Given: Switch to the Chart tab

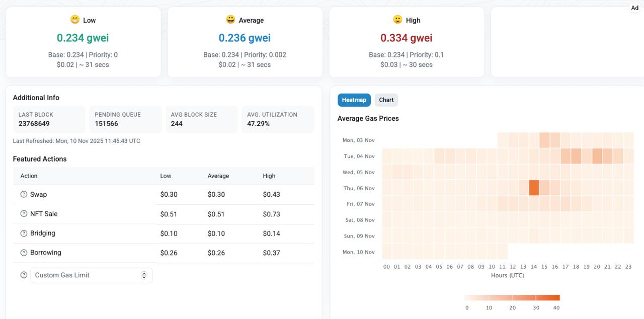Looking at the screenshot, I should tap(386, 100).
